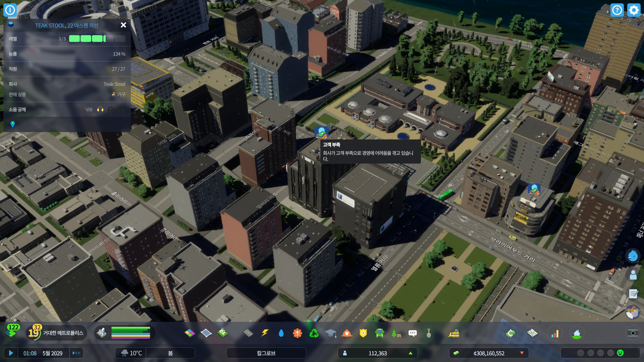Image resolution: width=644 pixels, height=362 pixels.
Task: Open the Education graduation cap menu
Action: pyautogui.click(x=330, y=333)
